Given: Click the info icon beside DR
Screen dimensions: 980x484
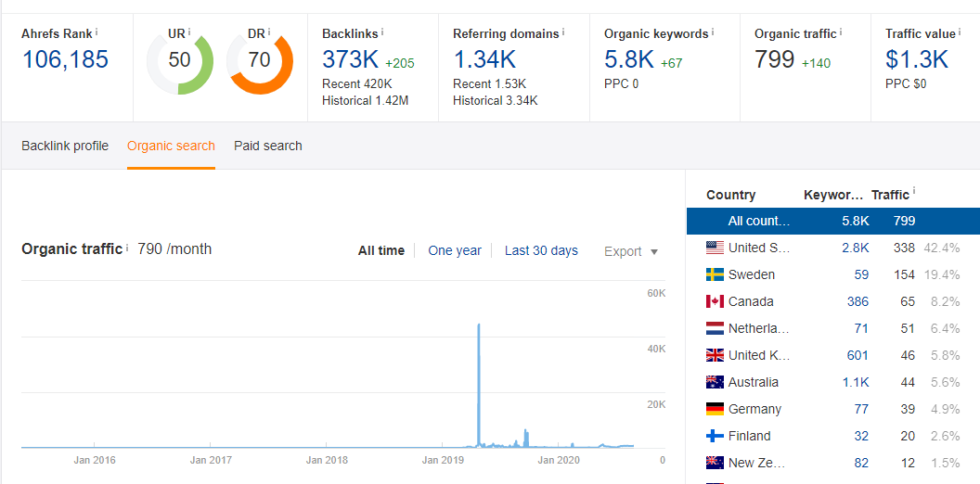Looking at the screenshot, I should click(269, 31).
